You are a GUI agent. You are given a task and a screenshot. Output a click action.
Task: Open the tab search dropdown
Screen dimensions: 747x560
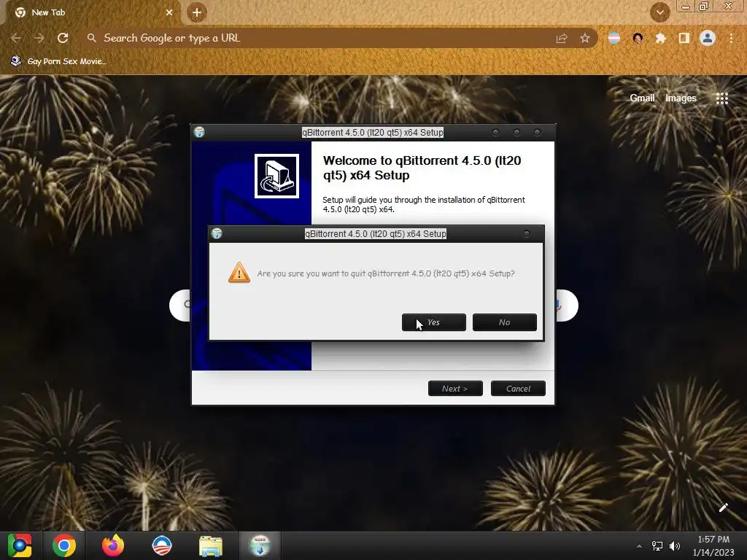pos(659,12)
